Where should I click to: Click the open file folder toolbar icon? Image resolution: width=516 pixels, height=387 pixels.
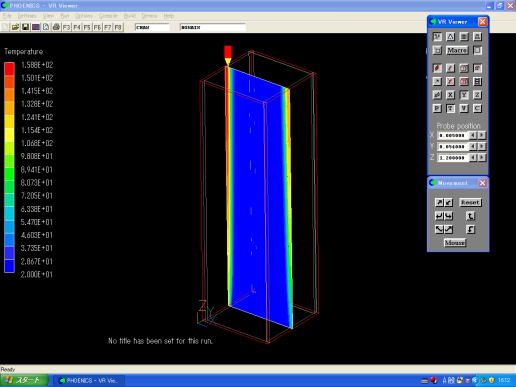tap(15, 27)
